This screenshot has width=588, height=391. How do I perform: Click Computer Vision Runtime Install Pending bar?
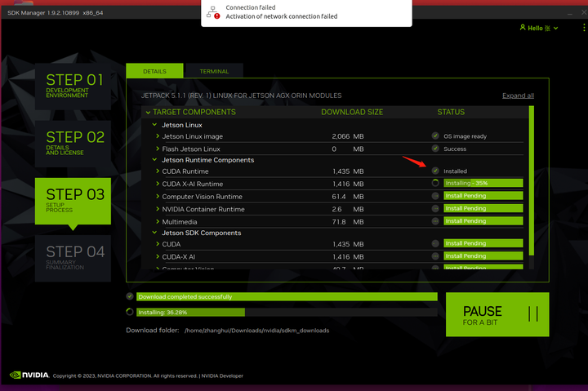[x=483, y=196]
